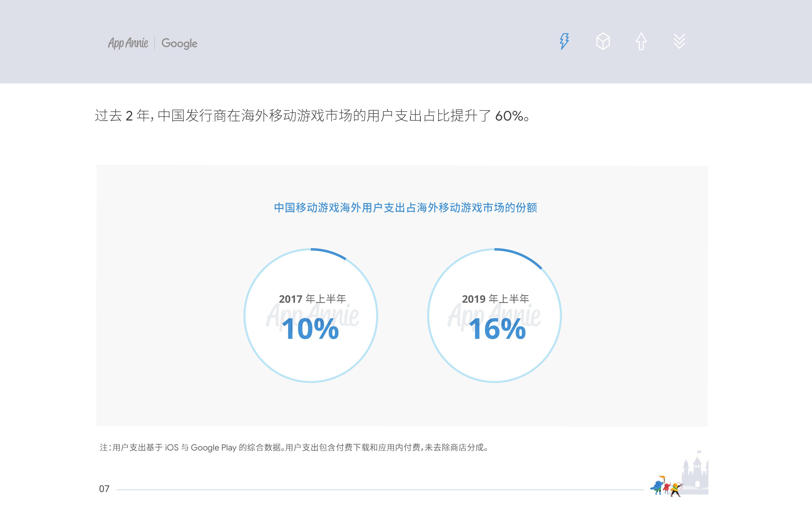
Task: Click the 10% figure in left circle
Action: click(310, 329)
